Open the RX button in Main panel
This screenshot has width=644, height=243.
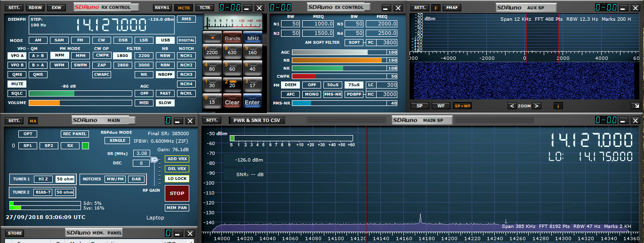(x=70, y=146)
